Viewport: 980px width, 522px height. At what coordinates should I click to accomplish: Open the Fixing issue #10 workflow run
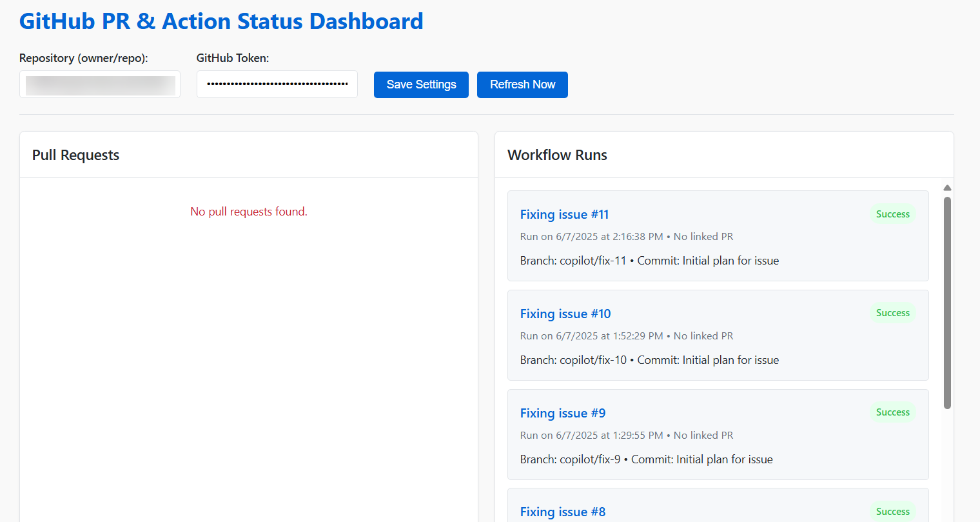point(565,314)
